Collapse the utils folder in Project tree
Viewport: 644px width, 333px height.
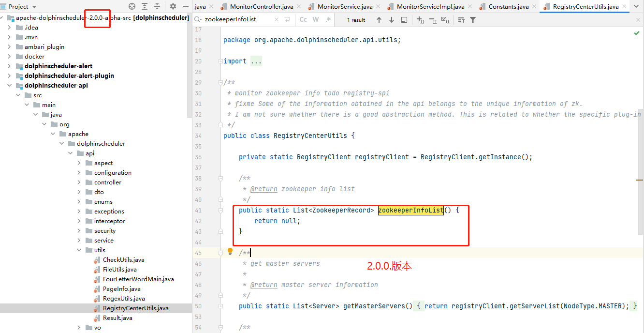79,250
